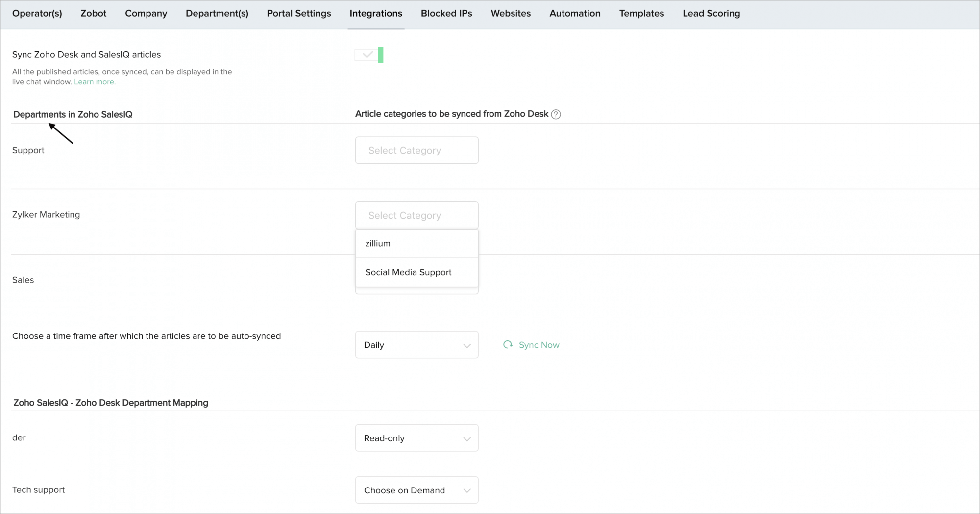Open Portal Settings tab

(299, 14)
